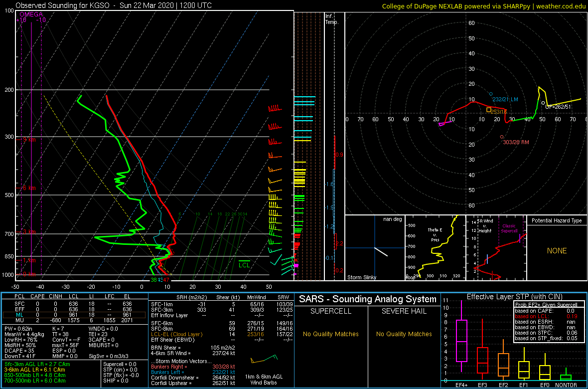
Task: Click 'No Quality Matches' under SEVERE HAIL
Action: click(404, 334)
